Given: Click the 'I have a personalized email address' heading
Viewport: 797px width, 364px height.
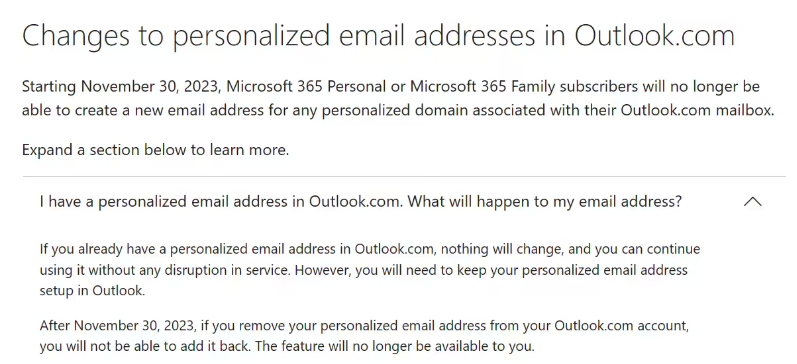Looking at the screenshot, I should click(360, 202).
